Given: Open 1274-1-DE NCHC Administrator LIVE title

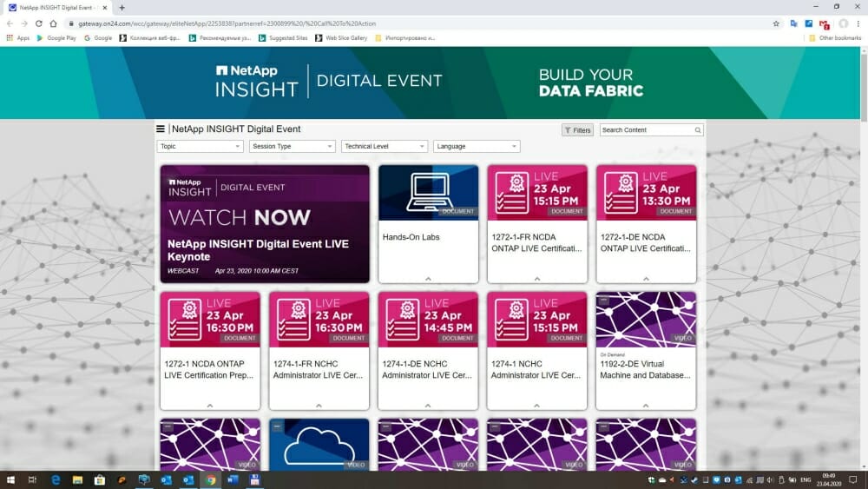Looking at the screenshot, I should pyautogui.click(x=427, y=369).
